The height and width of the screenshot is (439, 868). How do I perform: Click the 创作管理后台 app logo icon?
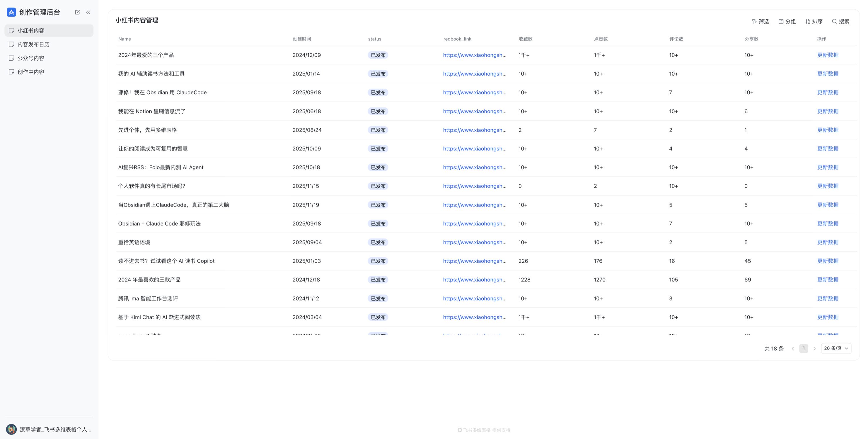pos(11,12)
